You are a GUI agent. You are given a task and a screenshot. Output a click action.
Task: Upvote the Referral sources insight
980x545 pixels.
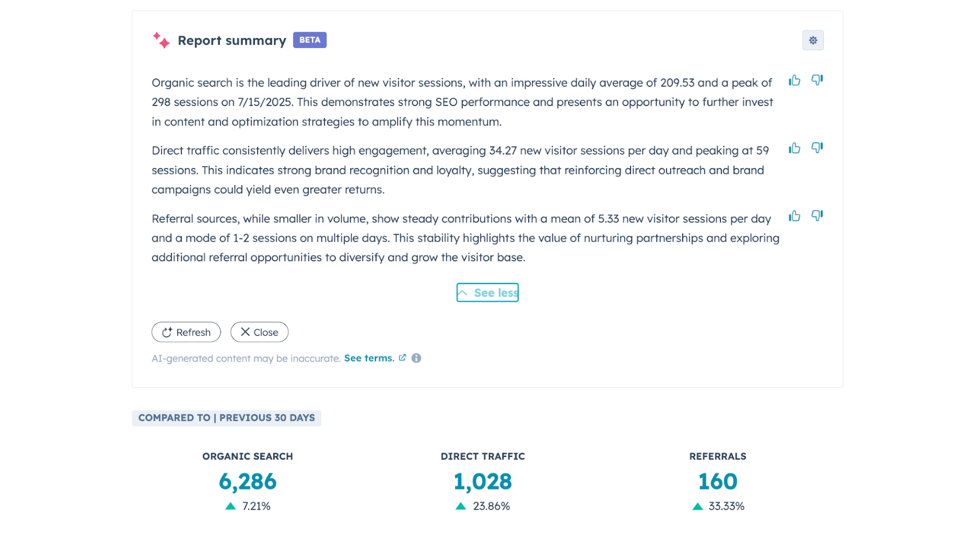(x=794, y=216)
